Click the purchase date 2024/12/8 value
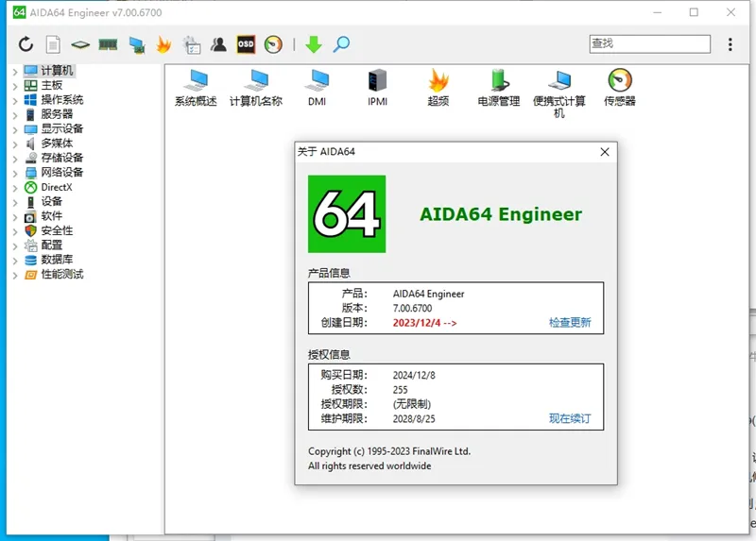 414,375
